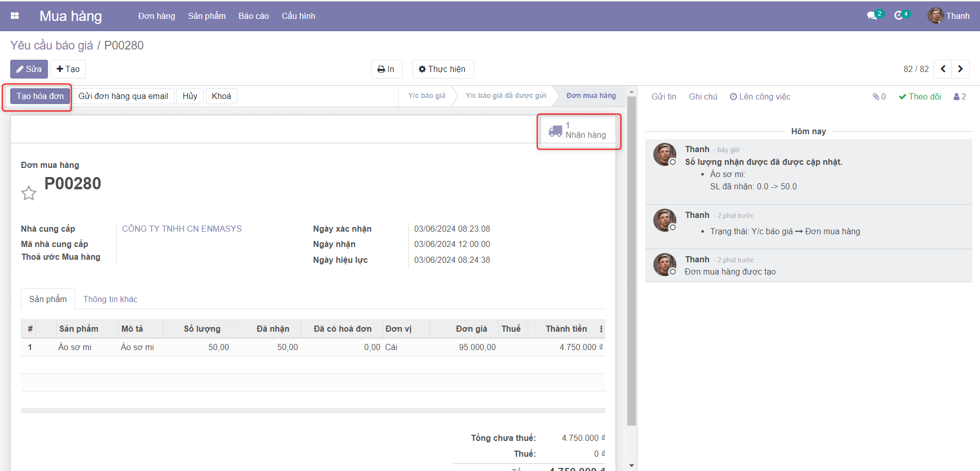This screenshot has width=980, height=471.
Task: Expand the Thực hiện action dropdown
Action: point(443,69)
